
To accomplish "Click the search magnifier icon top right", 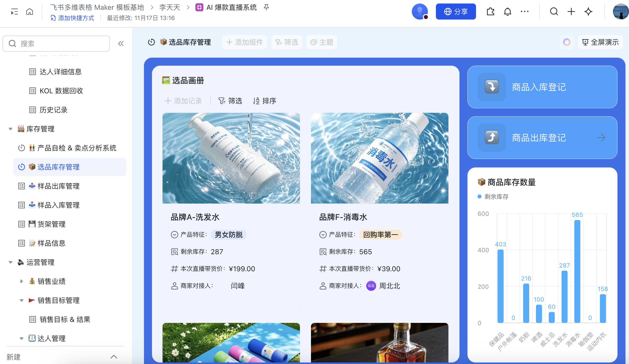I will 554,12.
